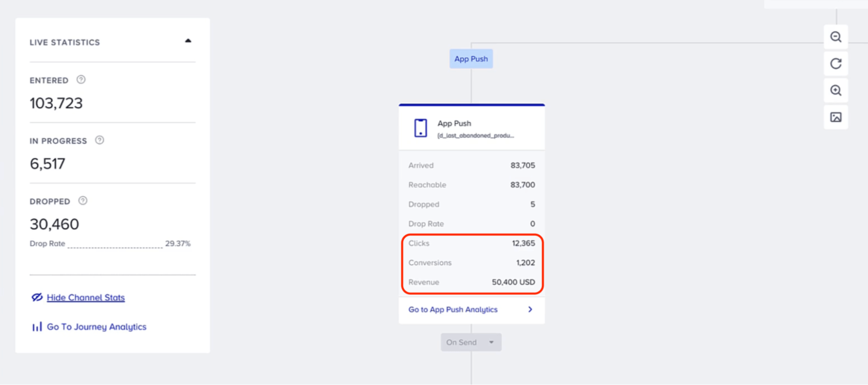Open Go to App Push Analytics link
Viewport: 868px width, 385px height.
click(x=452, y=309)
